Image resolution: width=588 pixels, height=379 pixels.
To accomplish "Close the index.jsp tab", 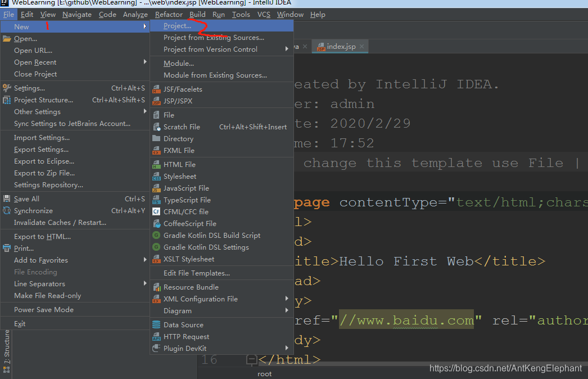I will [x=361, y=47].
